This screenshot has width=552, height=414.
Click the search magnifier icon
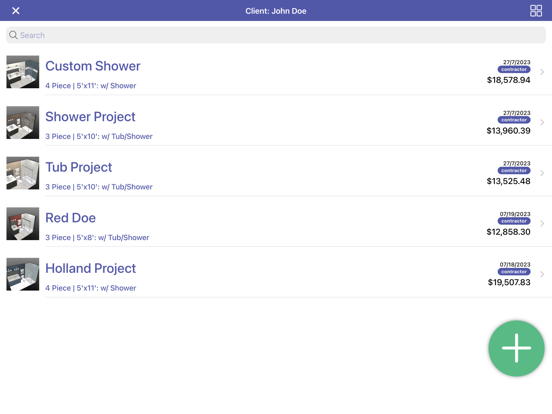point(13,35)
